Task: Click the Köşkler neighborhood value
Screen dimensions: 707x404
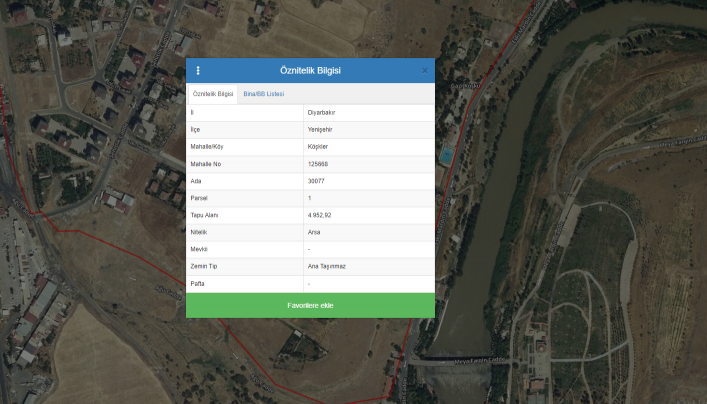Action: click(318, 147)
